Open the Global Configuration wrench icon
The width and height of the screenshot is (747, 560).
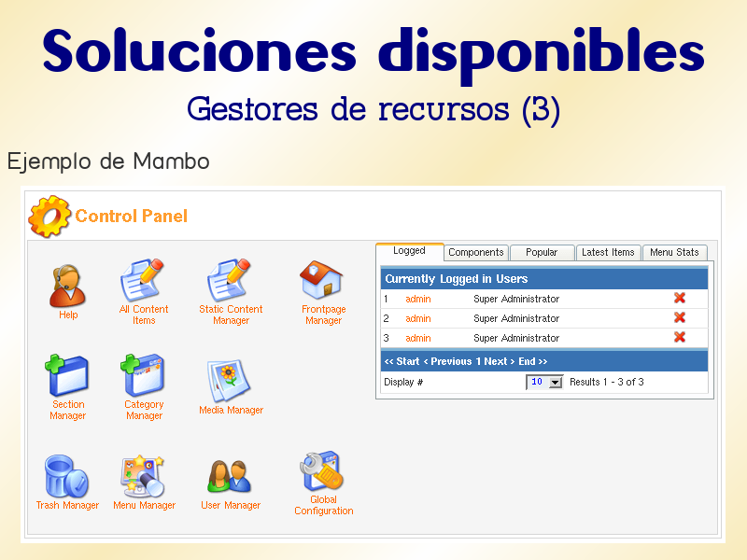pyautogui.click(x=321, y=471)
